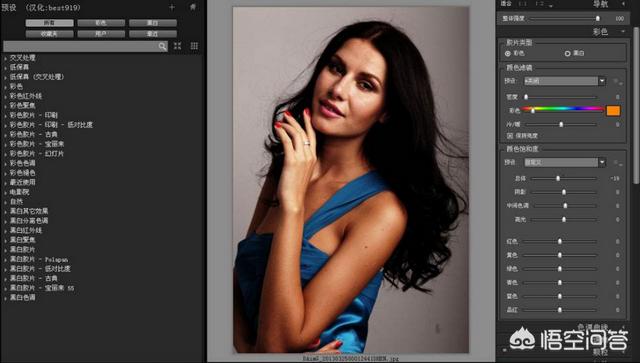Switch presets to four-square large thumbnail view

(178, 46)
